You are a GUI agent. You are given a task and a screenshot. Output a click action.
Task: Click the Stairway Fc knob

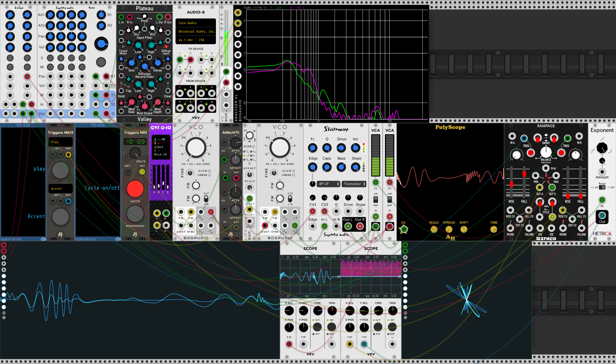tap(312, 148)
